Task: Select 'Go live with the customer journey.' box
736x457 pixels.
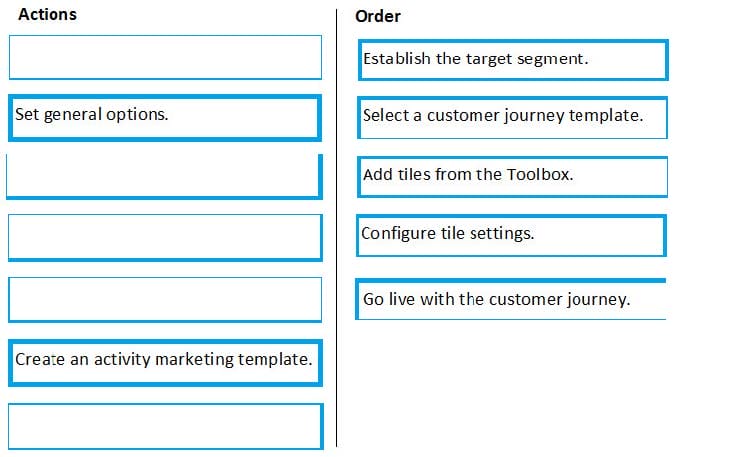Action: (x=511, y=299)
